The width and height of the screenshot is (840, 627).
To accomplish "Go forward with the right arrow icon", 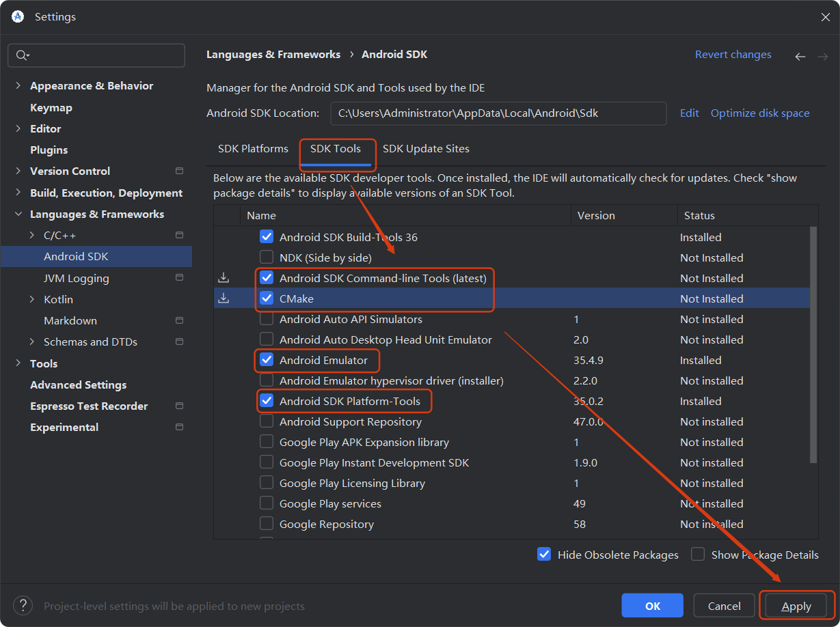I will [822, 57].
